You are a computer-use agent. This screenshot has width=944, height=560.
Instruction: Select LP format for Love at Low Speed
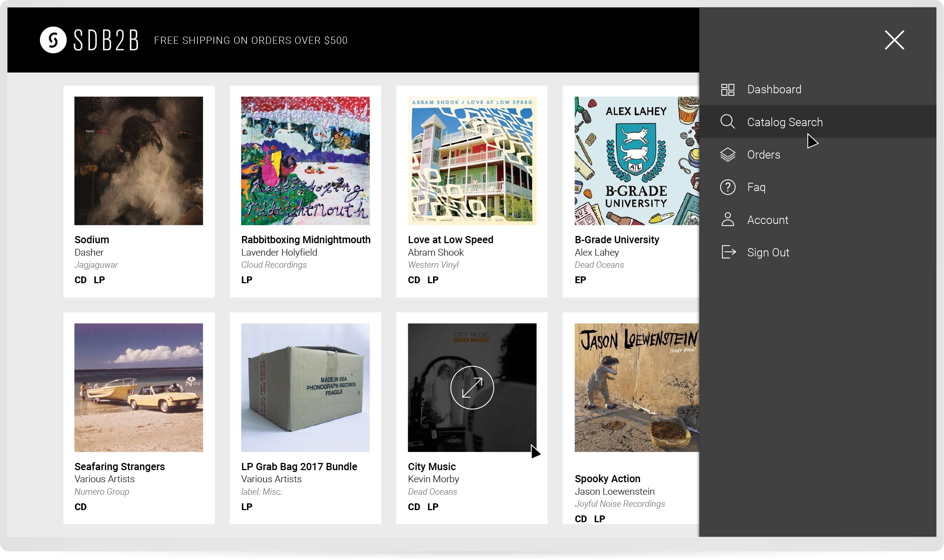click(433, 280)
